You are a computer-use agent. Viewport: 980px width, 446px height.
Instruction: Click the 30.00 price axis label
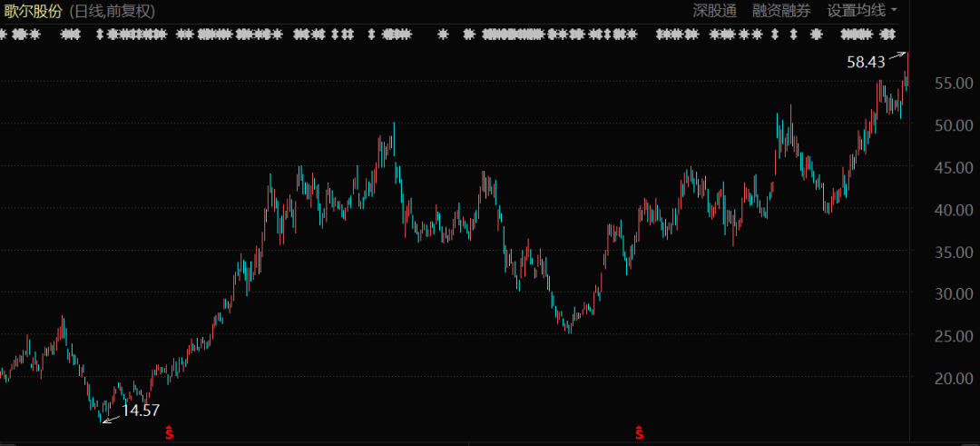click(x=955, y=294)
